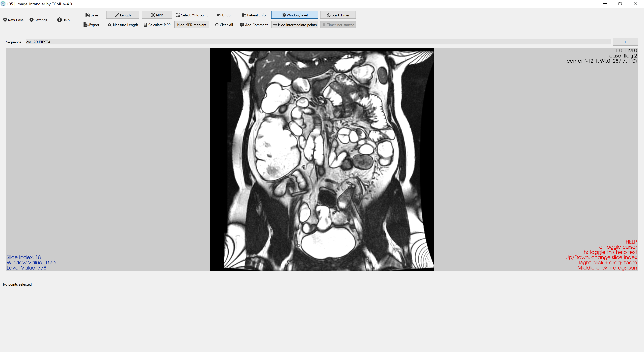Open the Sequence dropdown 'cor 2D FIESTA'
This screenshot has width=644, height=352.
coord(318,42)
